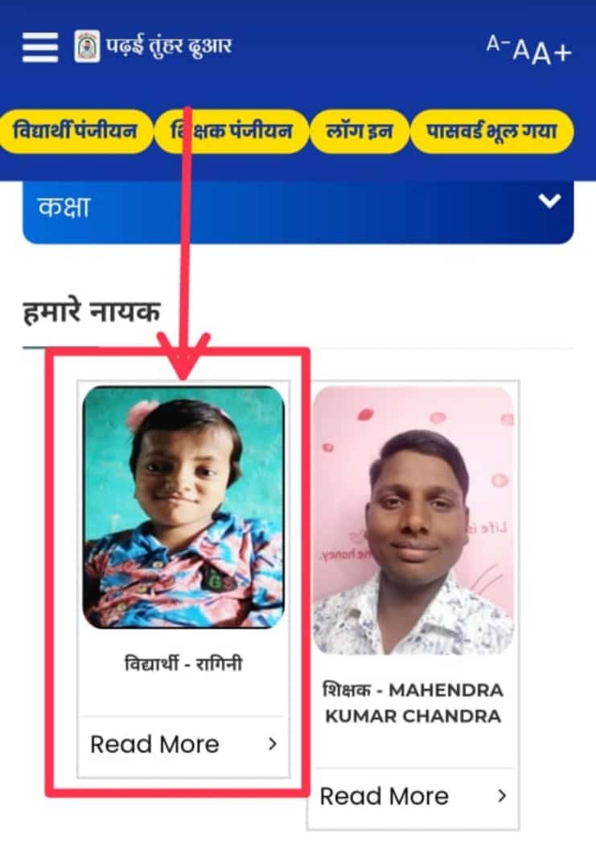View teacher Mahendra Kumar Chandra's photo
Screen dimensions: 596x868
click(x=413, y=521)
